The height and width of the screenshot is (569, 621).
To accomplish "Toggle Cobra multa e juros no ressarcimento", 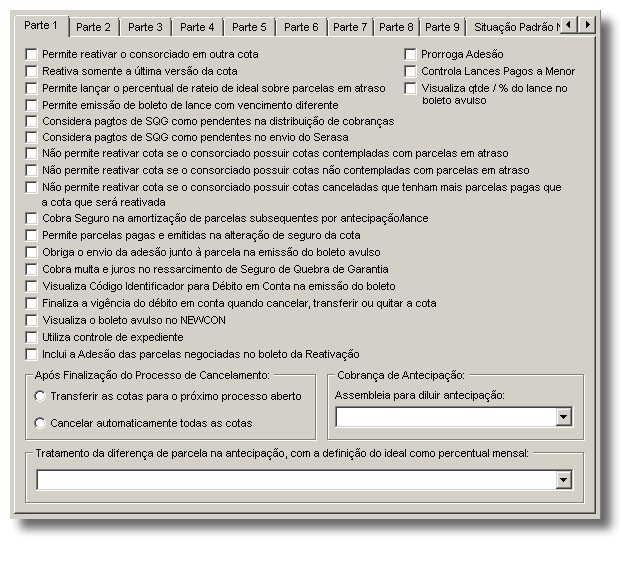I will (x=31, y=269).
